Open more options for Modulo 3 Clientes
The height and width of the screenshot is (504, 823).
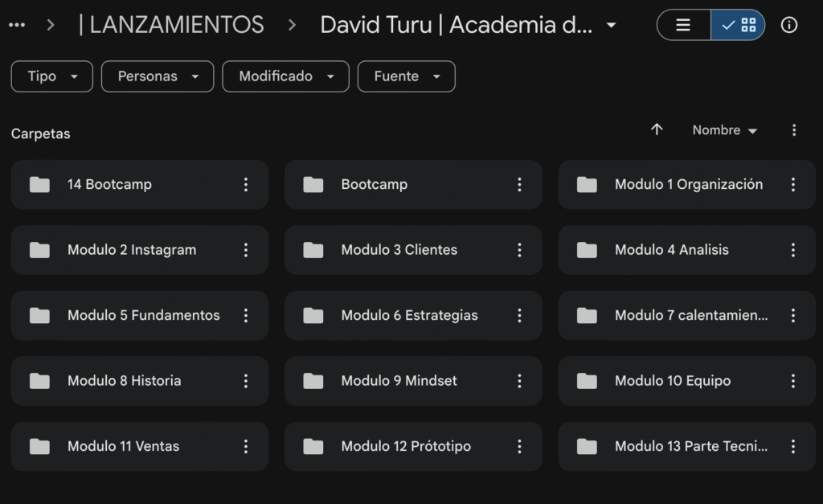(519, 250)
